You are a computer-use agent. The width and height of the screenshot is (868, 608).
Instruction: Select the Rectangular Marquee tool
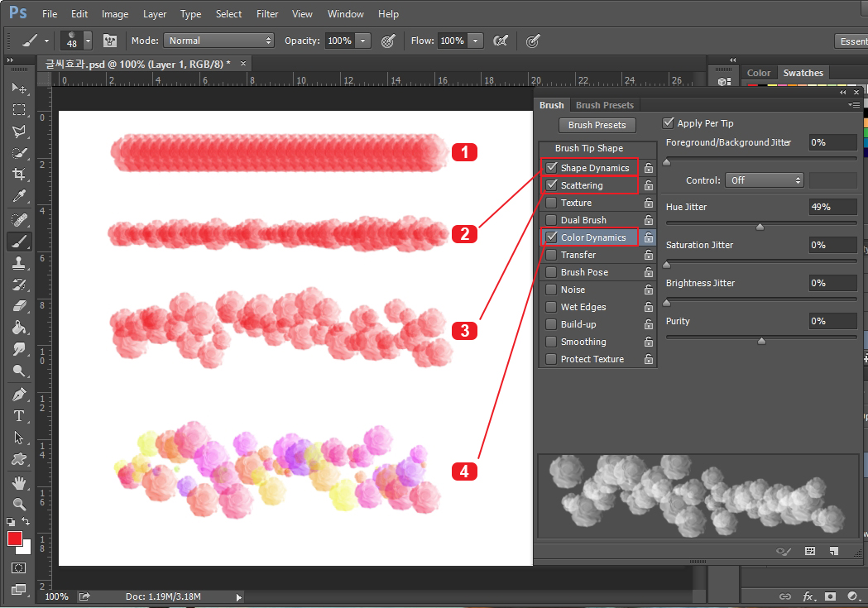tap(19, 109)
